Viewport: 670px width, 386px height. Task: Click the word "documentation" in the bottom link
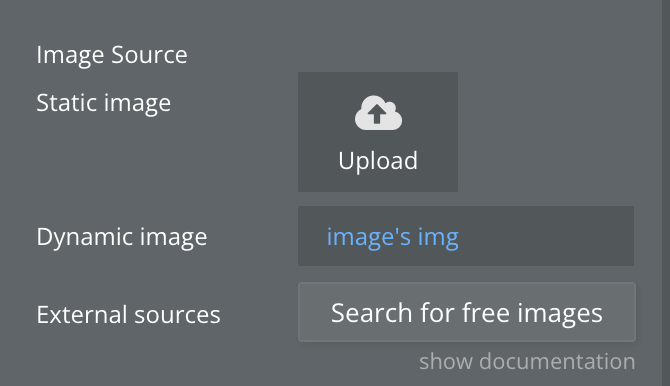557,362
